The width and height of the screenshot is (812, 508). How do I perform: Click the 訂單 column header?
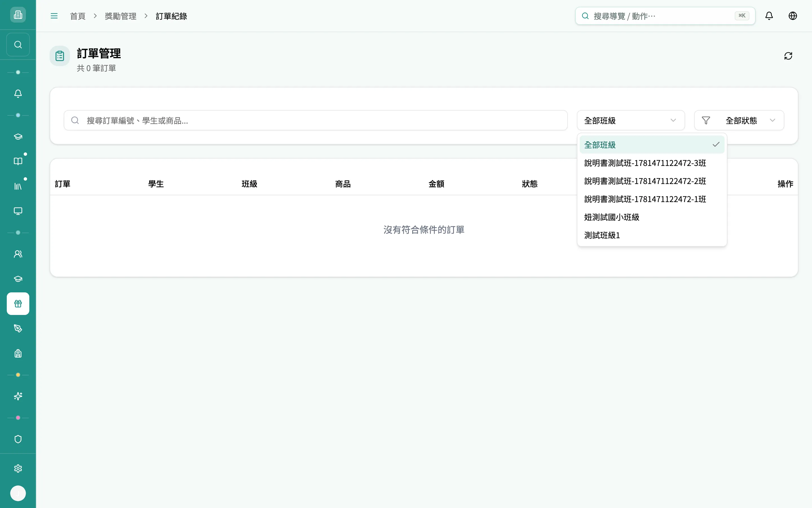point(63,184)
